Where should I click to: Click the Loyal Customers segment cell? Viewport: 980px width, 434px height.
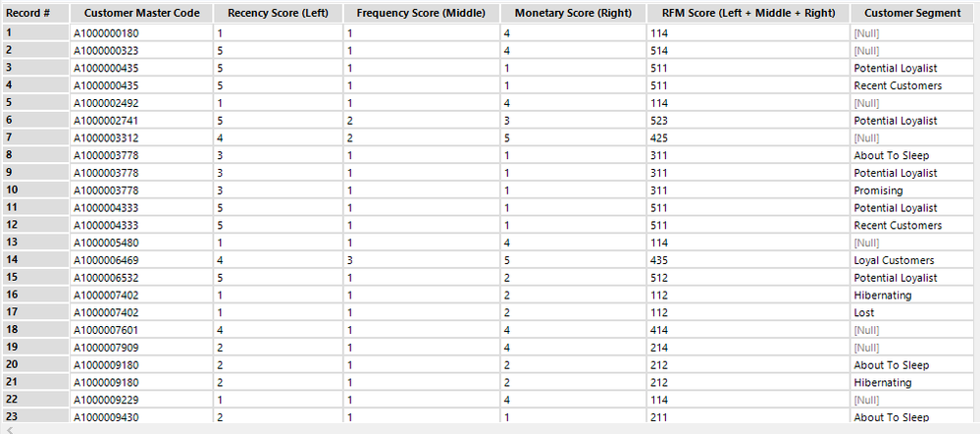click(x=894, y=260)
